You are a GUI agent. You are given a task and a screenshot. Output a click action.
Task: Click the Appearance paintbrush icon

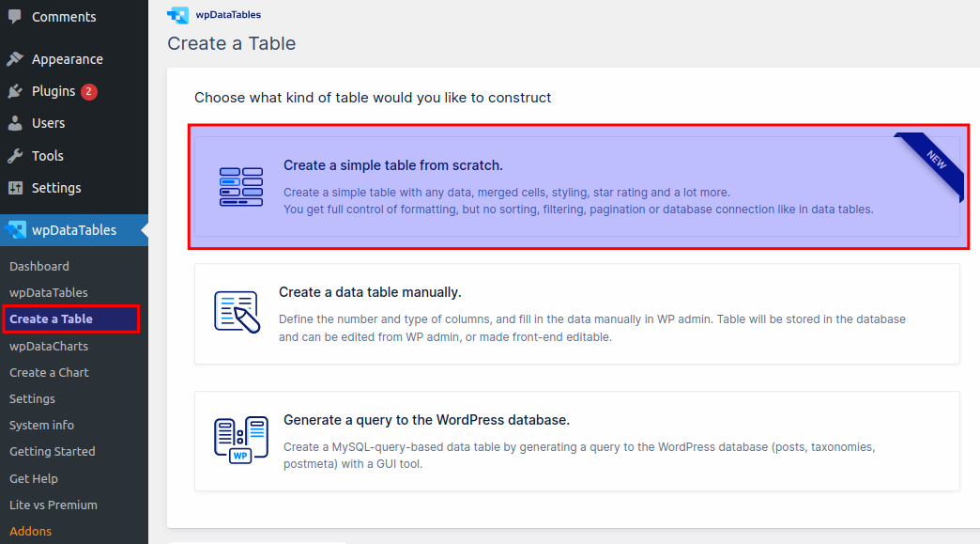click(x=15, y=58)
